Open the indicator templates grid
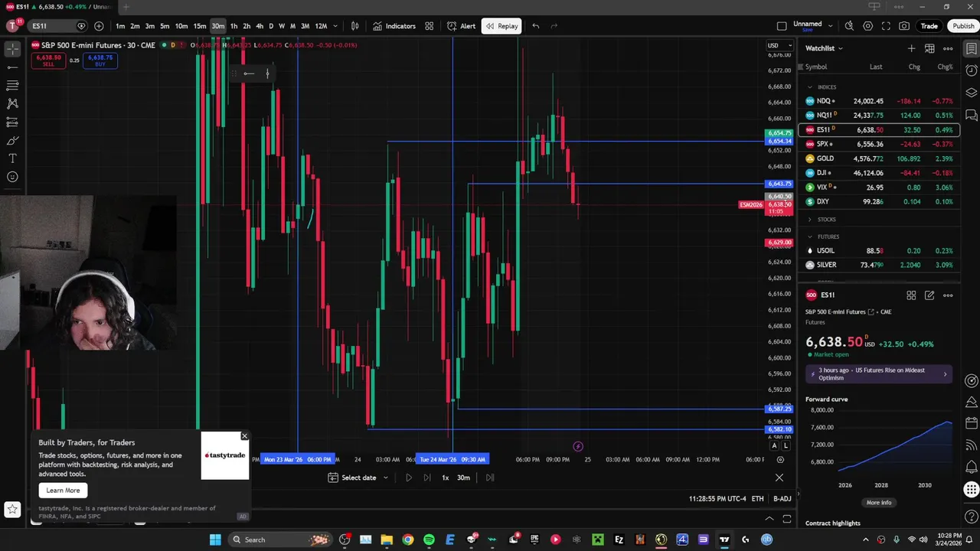The image size is (980, 551). tap(430, 26)
